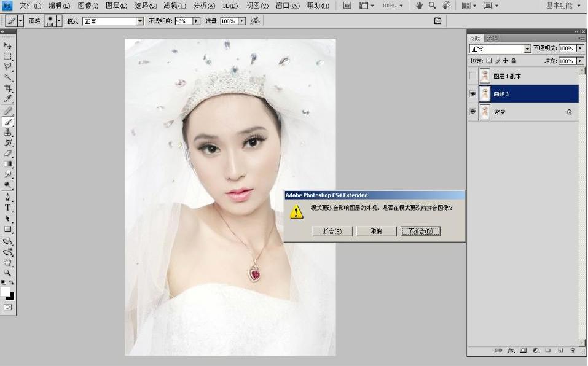Select the History Brush tool
Viewport: 588px width, 366px height.
7,142
